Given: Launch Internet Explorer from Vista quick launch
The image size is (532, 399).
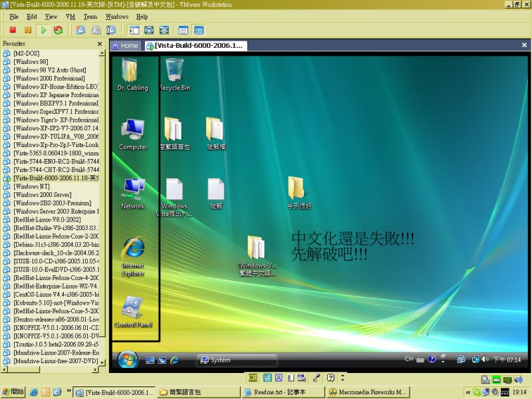Looking at the screenshot, I should pos(174,360).
